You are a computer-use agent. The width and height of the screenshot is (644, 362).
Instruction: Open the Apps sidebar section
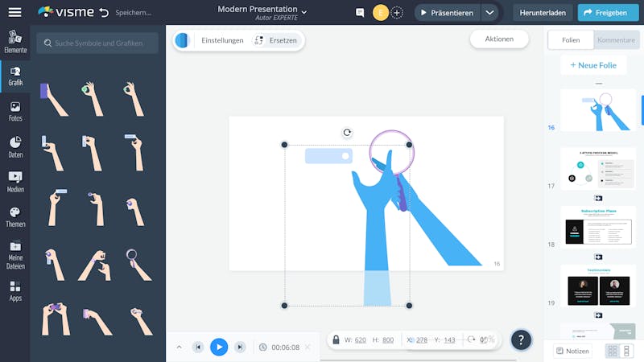coord(15,291)
